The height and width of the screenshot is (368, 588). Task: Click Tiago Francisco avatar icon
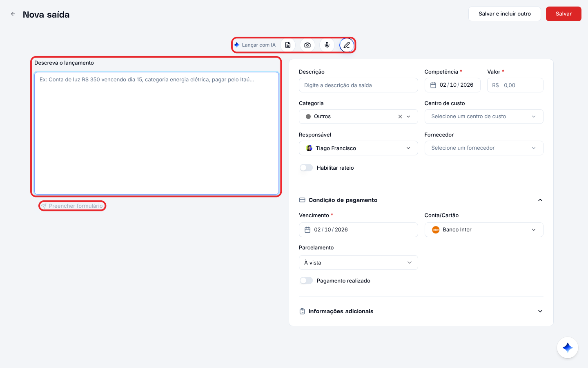click(x=309, y=148)
